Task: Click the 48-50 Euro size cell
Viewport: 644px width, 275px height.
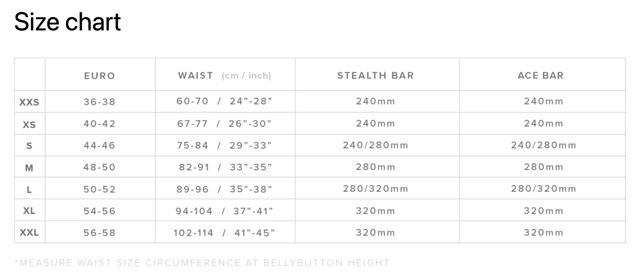Action: click(x=100, y=167)
